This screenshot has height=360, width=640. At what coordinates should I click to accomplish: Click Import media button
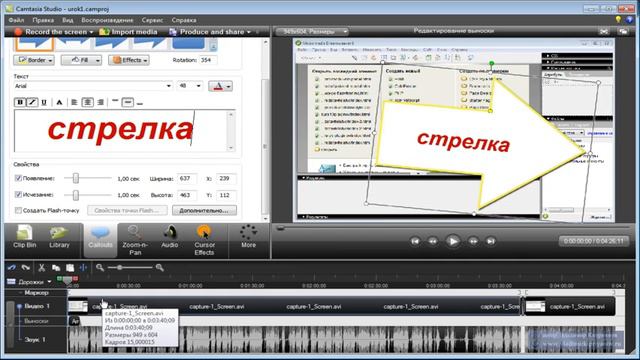tap(129, 32)
